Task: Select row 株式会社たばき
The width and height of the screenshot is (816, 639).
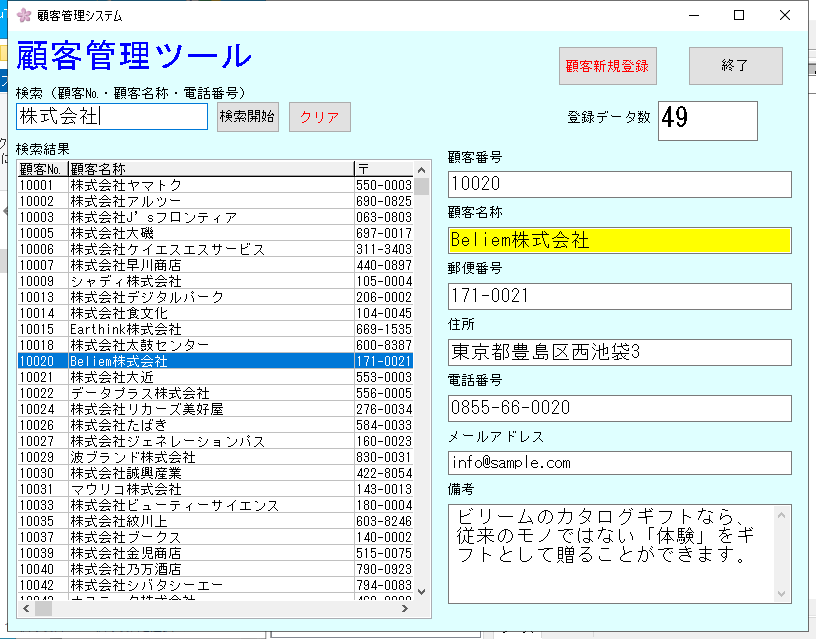Action: 215,425
